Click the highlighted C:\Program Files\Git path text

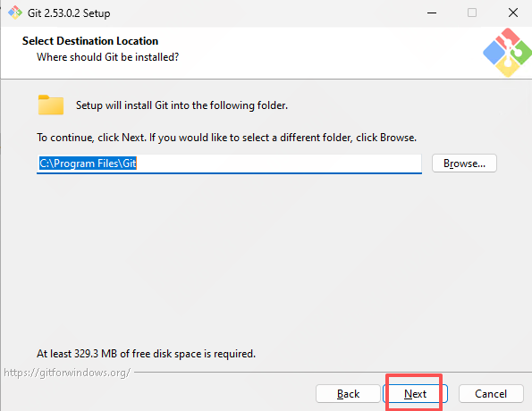pos(88,164)
